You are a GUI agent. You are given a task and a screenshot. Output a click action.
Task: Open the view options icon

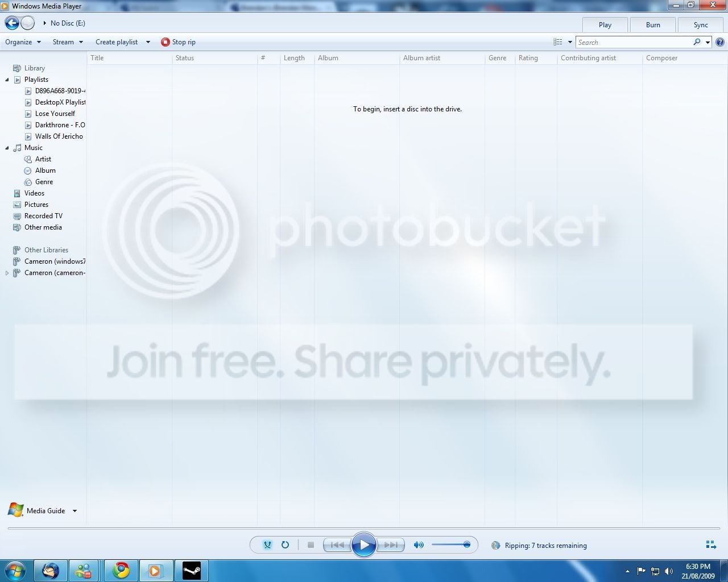pos(558,42)
